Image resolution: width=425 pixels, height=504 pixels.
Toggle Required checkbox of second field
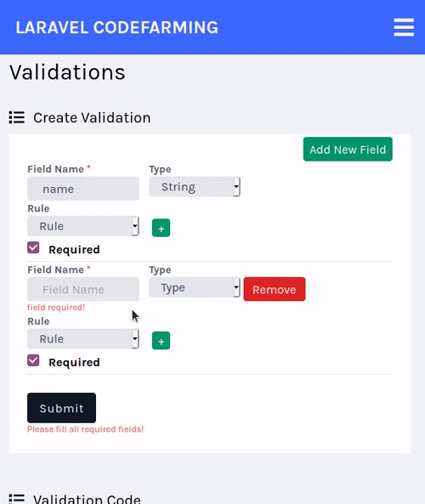click(x=33, y=360)
